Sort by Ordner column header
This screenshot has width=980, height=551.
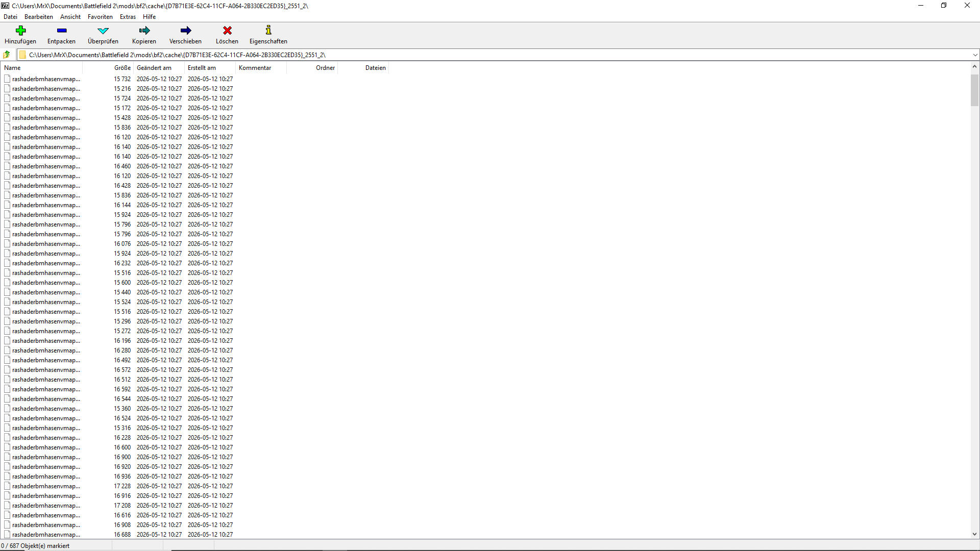point(312,68)
